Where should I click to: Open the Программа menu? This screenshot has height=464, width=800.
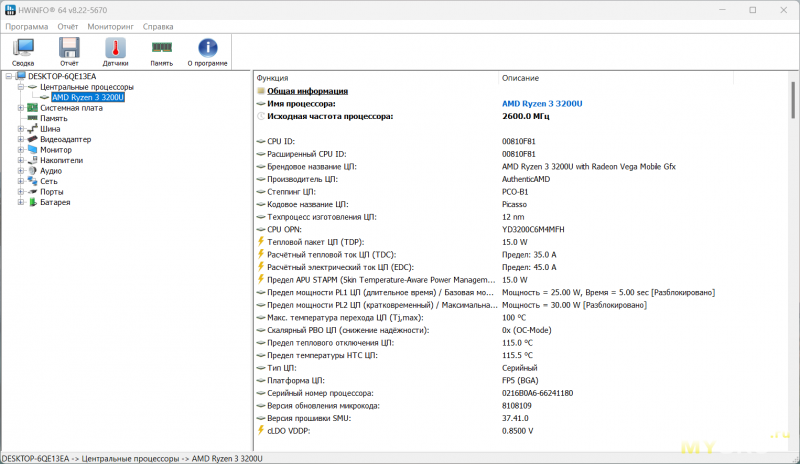tap(27, 27)
